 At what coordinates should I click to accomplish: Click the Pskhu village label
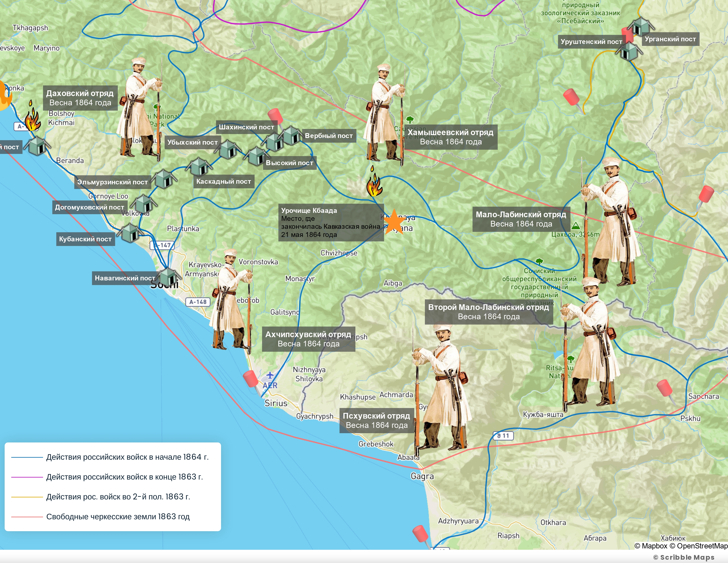(x=690, y=418)
